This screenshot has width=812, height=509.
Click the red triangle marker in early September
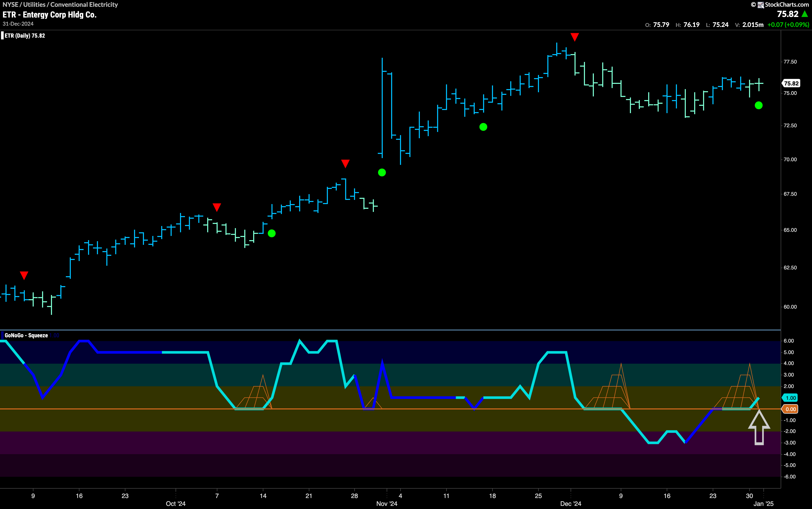pos(24,275)
